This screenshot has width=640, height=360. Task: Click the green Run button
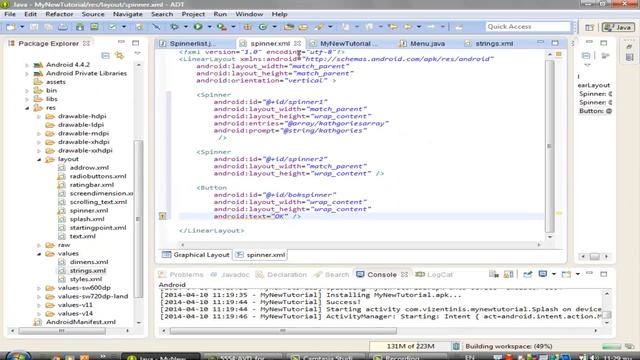click(198, 27)
